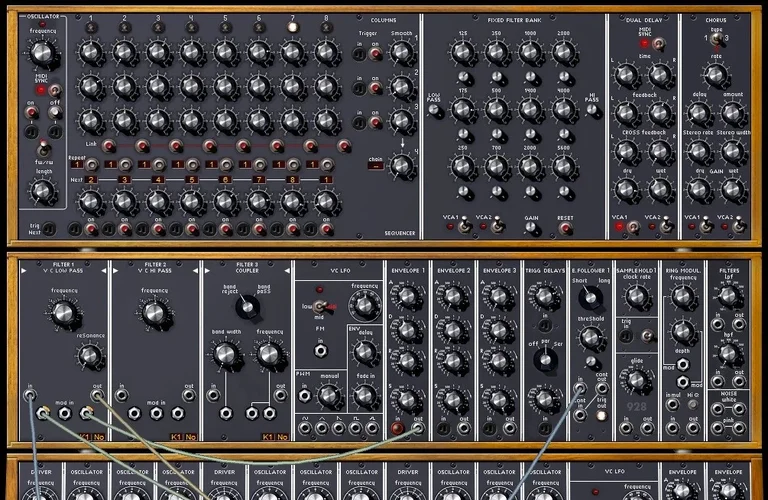Click the VC LFO sine wave output jack

305,429
